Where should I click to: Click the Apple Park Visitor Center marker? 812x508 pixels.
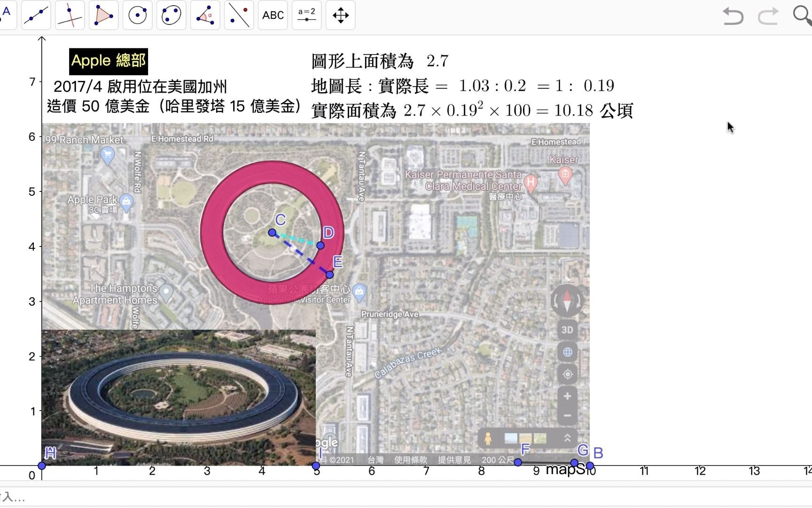[x=359, y=292]
